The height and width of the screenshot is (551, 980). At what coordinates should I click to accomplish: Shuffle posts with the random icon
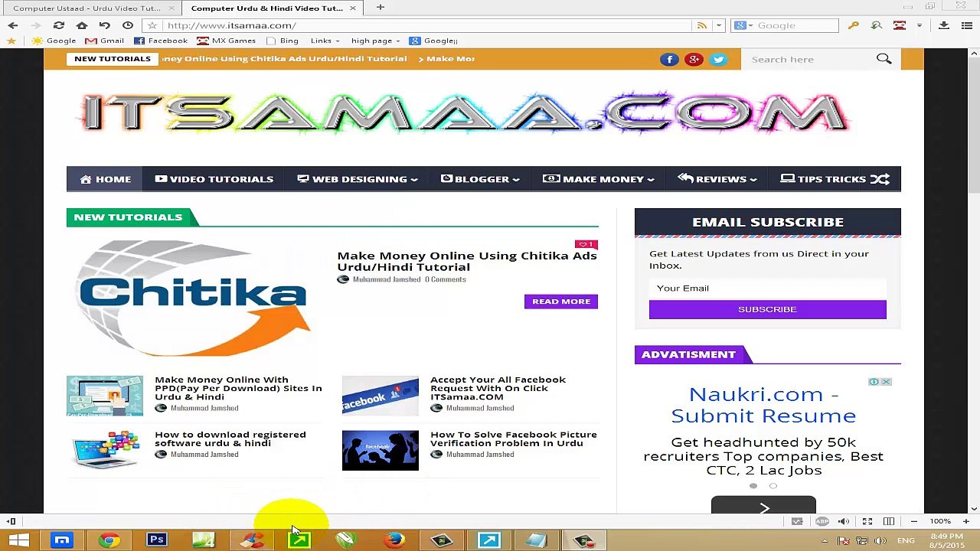pos(880,179)
